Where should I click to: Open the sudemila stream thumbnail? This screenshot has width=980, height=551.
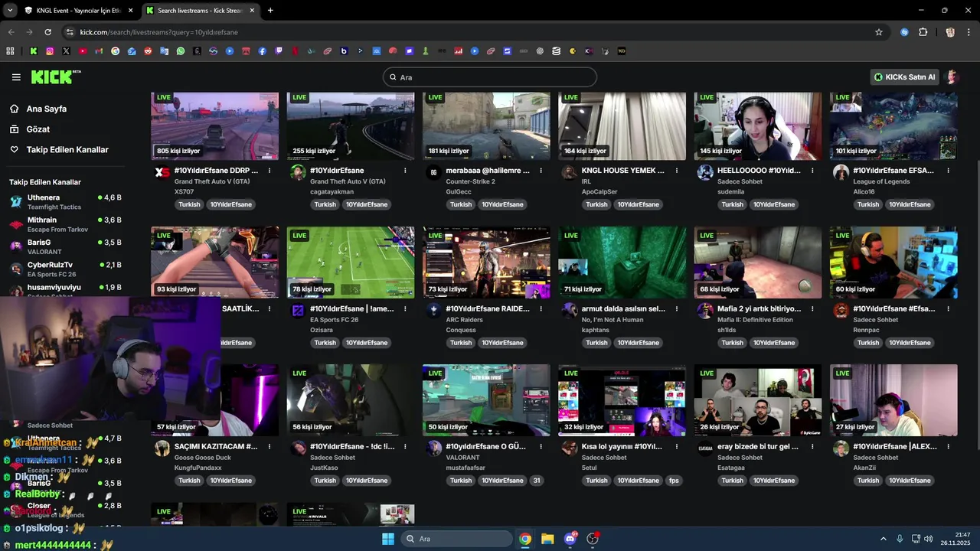coord(758,126)
